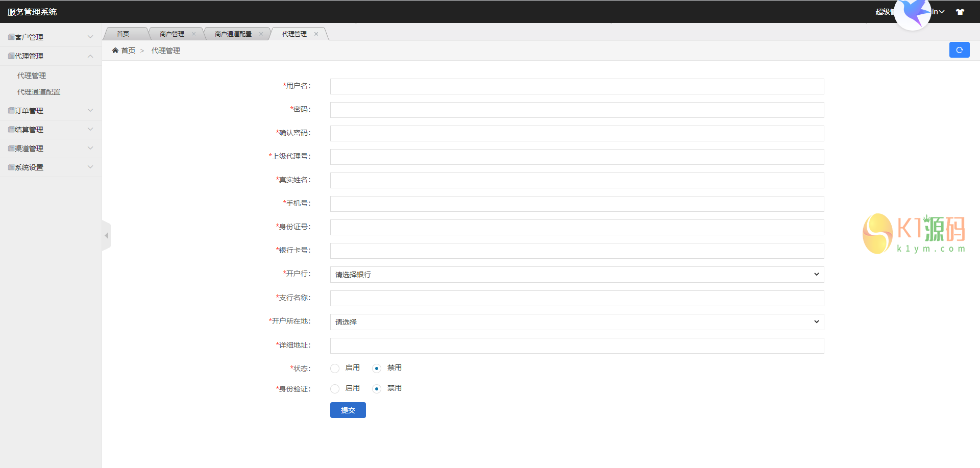This screenshot has width=980, height=468.
Task: Click the blue refresh icon button
Action: (x=959, y=50)
